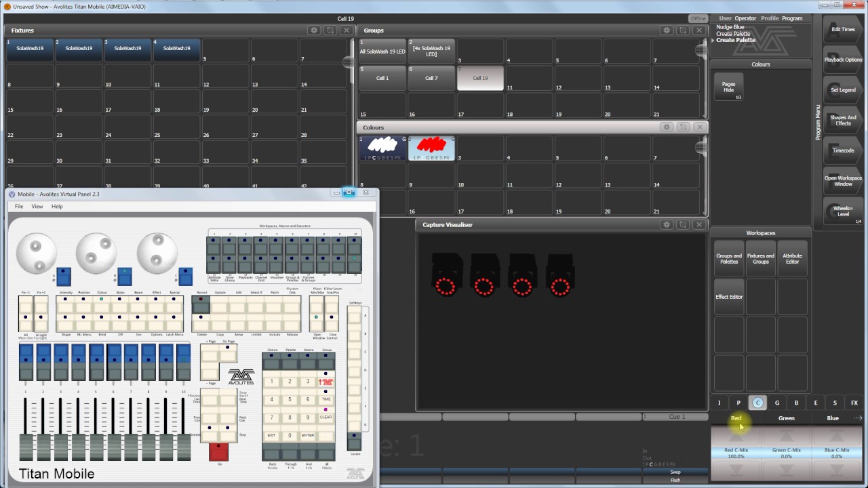
Task: Click the CLEAR key on Virtual Panel keypad
Action: point(326,418)
